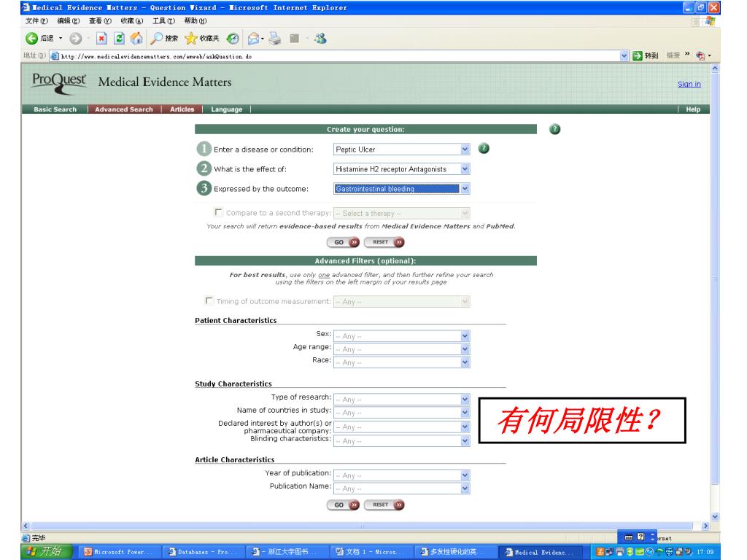Expand the disease or condition dropdown
747x560 pixels.
(465, 149)
